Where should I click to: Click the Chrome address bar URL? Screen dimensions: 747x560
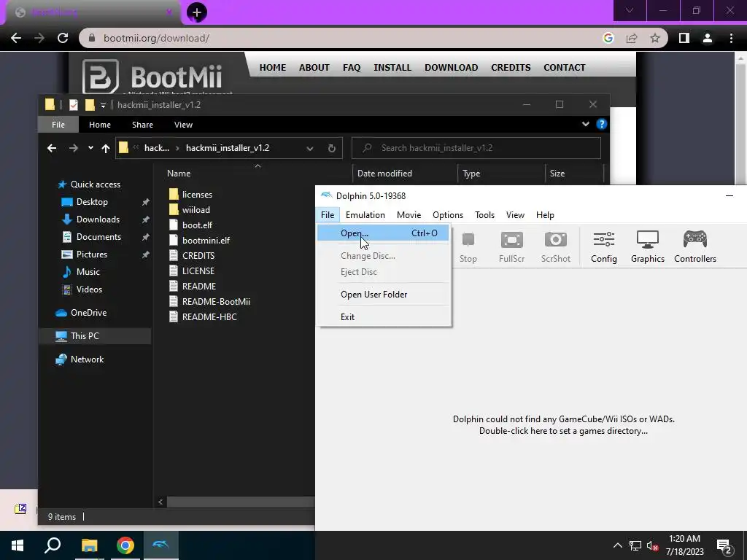tap(156, 38)
